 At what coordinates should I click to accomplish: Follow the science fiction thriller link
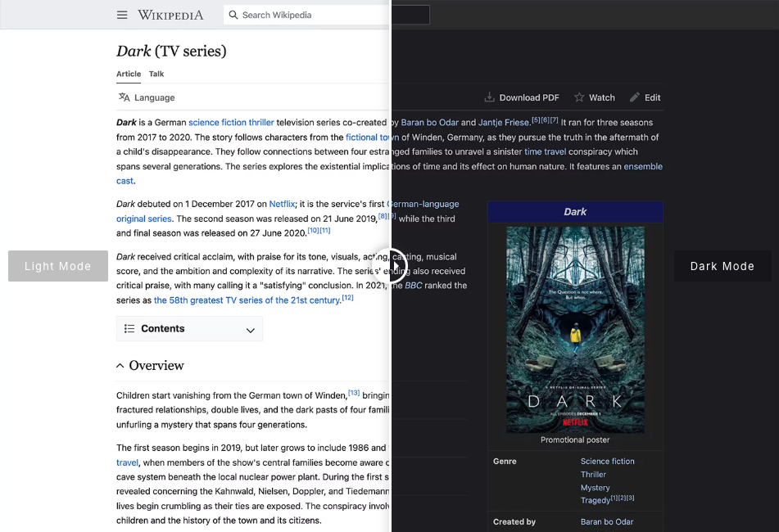click(x=231, y=123)
